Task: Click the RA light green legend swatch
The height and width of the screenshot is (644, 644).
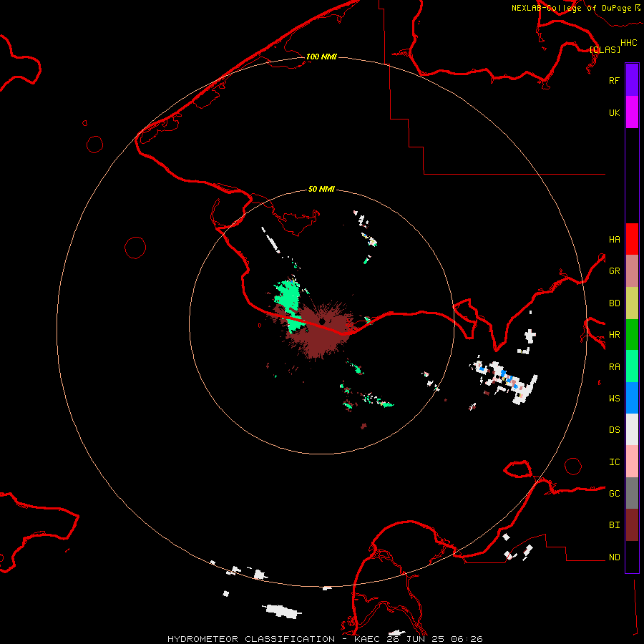Action: pyautogui.click(x=632, y=366)
